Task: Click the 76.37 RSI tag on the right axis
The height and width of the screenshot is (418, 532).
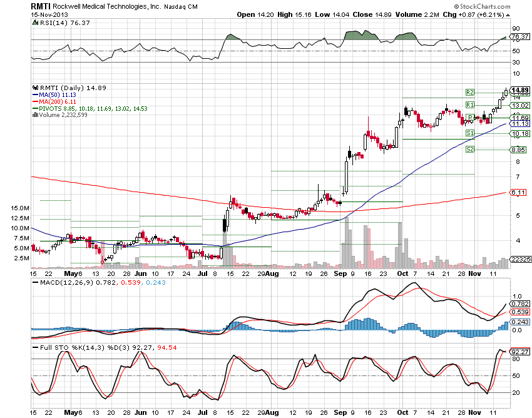Action: click(520, 36)
